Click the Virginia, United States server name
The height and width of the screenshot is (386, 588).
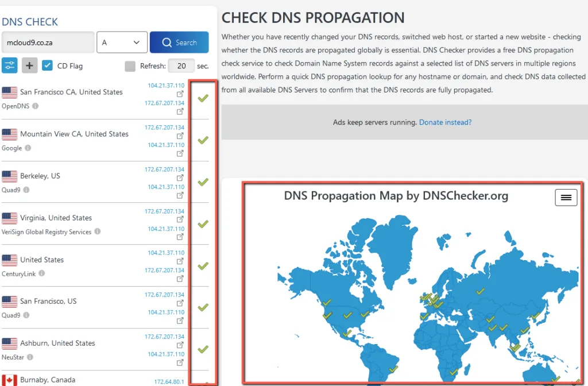coord(56,218)
